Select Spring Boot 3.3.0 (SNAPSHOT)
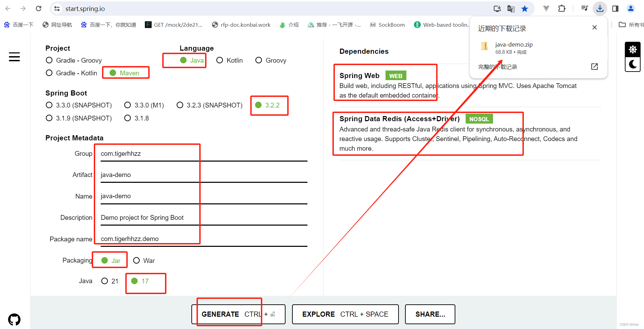The image size is (644, 329). [x=79, y=105]
